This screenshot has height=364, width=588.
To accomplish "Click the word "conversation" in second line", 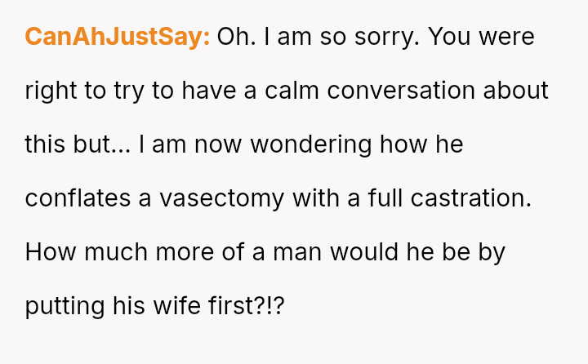I will tap(401, 91).
